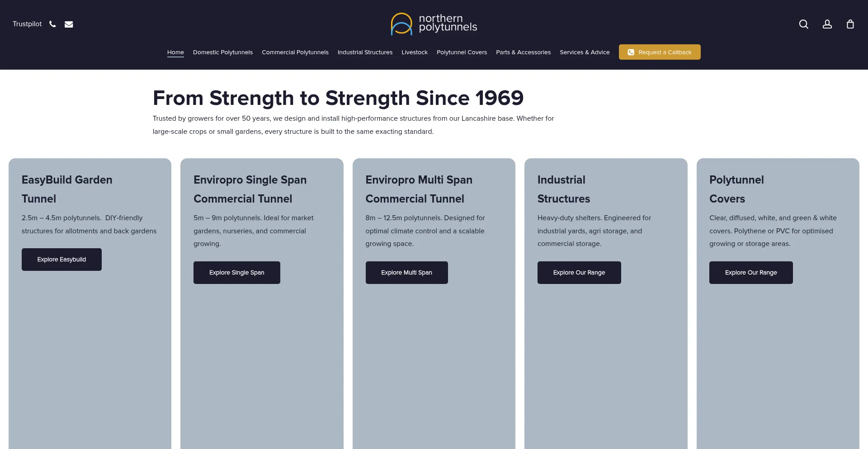868x449 pixels.
Task: Click the phone icon in header
Action: tap(52, 24)
